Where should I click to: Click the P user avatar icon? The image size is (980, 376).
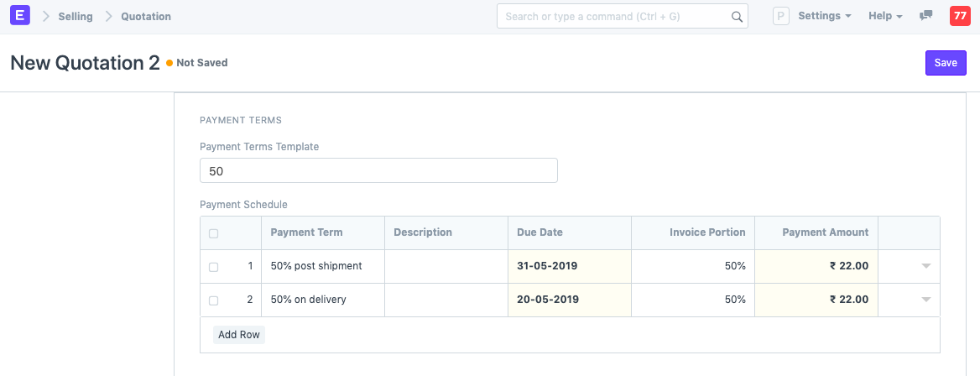[781, 16]
